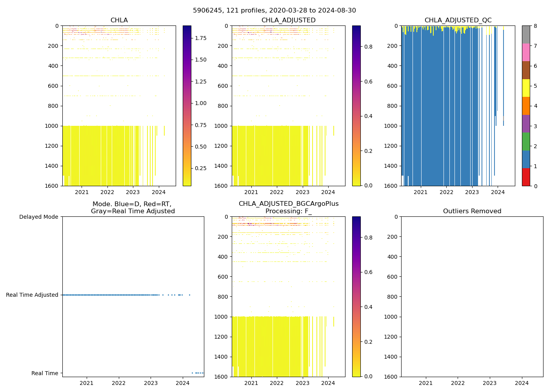This screenshot has width=549, height=392.
Task: Click the pink segment of the QC colorbar
Action: (x=526, y=52)
